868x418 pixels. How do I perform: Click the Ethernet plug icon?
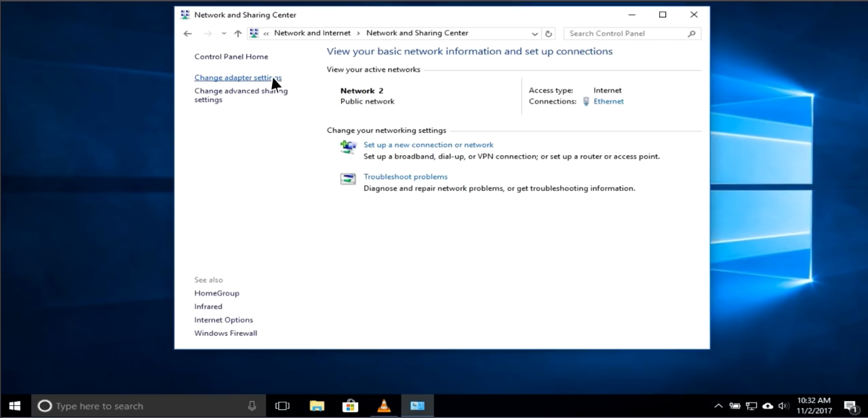click(586, 102)
